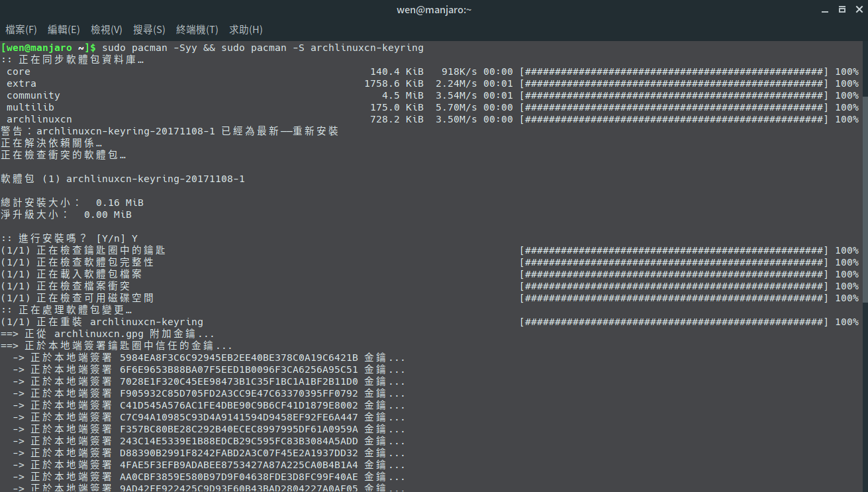
Task: Open the 編輯(E) menu
Action: pyautogui.click(x=64, y=30)
